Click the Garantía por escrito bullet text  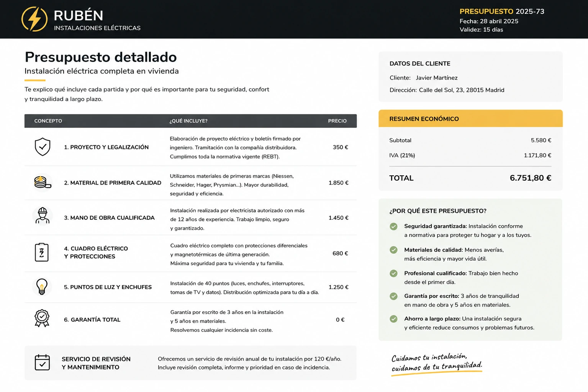462,300
